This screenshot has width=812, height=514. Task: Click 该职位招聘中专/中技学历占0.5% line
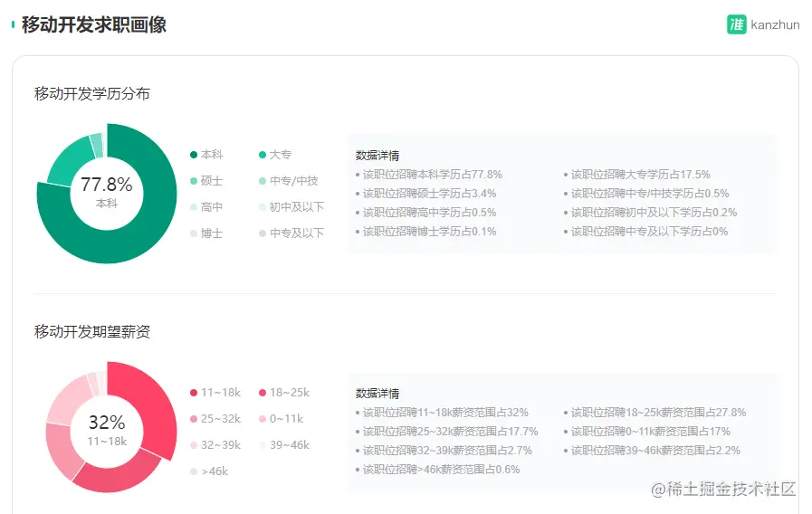pyautogui.click(x=646, y=194)
